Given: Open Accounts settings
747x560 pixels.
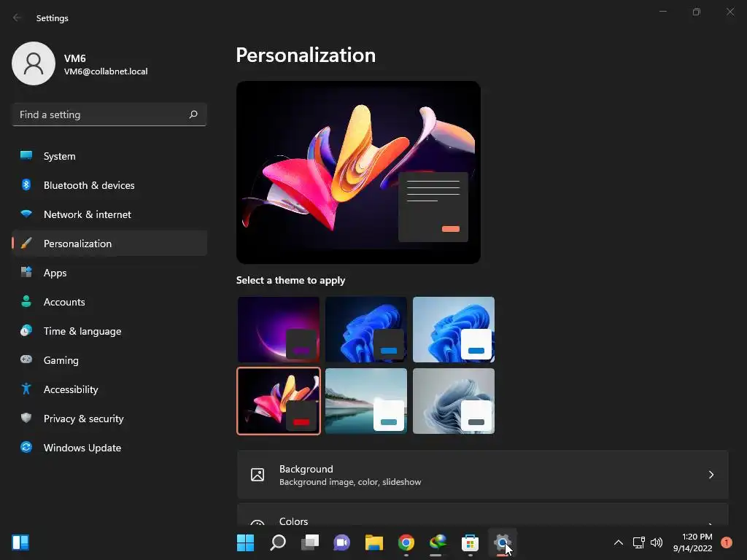Looking at the screenshot, I should (x=109, y=302).
